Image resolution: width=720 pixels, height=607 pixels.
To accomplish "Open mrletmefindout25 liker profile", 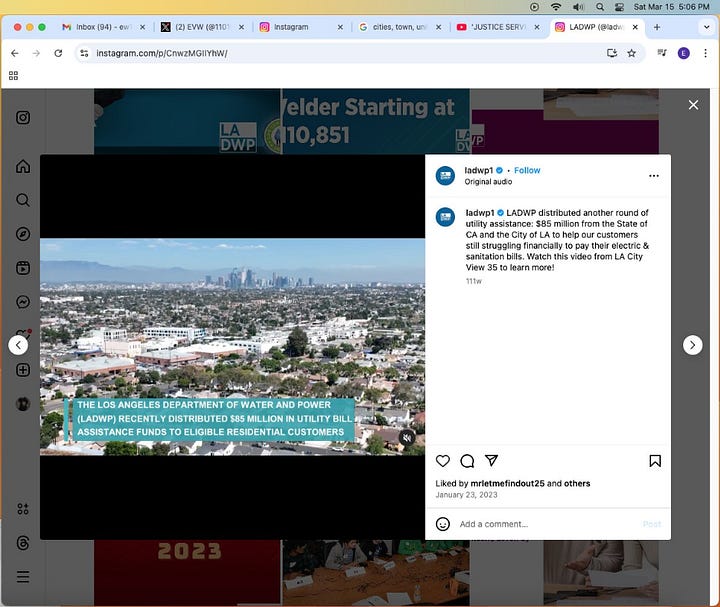I will tap(507, 483).
